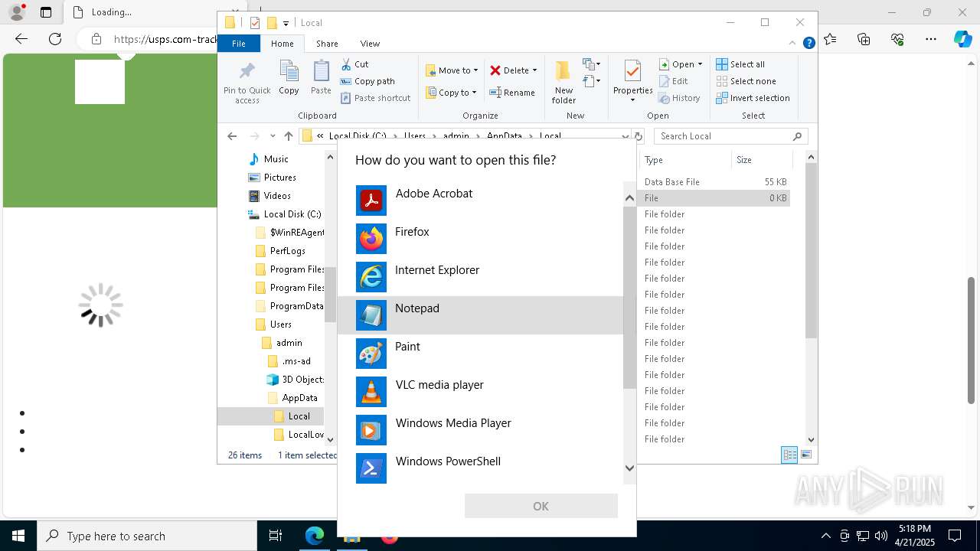The image size is (980, 551).
Task: Click the Data Base File row
Action: 714,182
